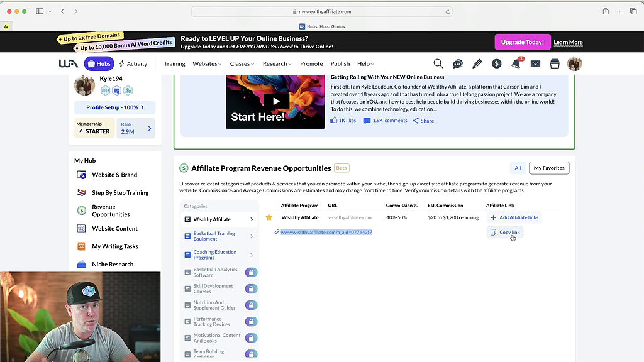Expand the Websites dropdown menu
Viewport: 644px width, 362px height.
(207, 63)
